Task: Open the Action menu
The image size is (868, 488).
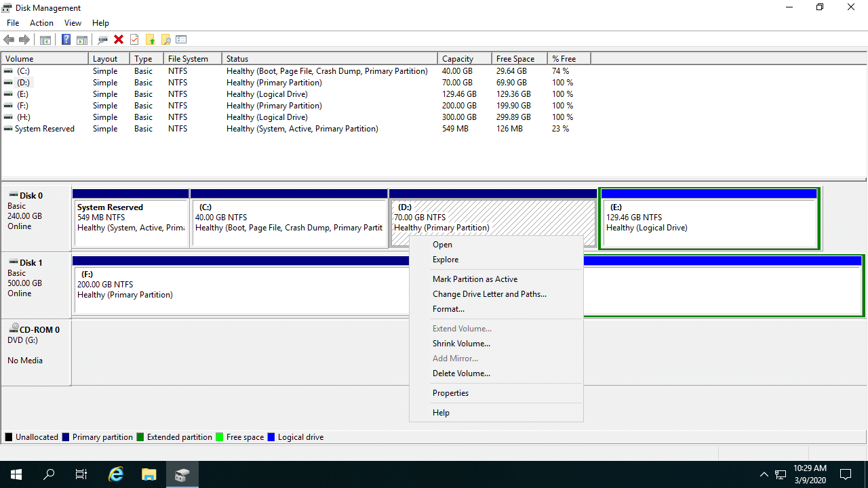Action: click(41, 23)
